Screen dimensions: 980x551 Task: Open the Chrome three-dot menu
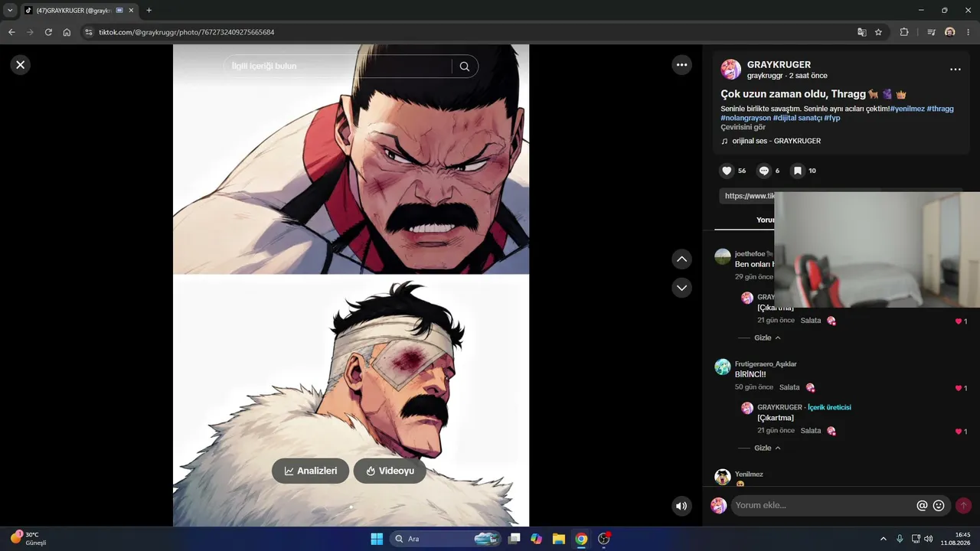969,32
